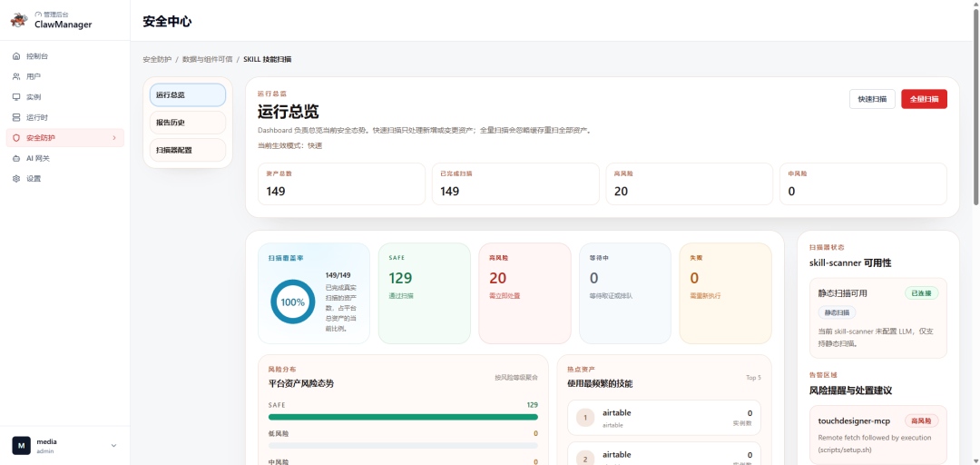Screen dimensions: 980x465
Task: Click the media user avatar
Action: click(x=21, y=446)
